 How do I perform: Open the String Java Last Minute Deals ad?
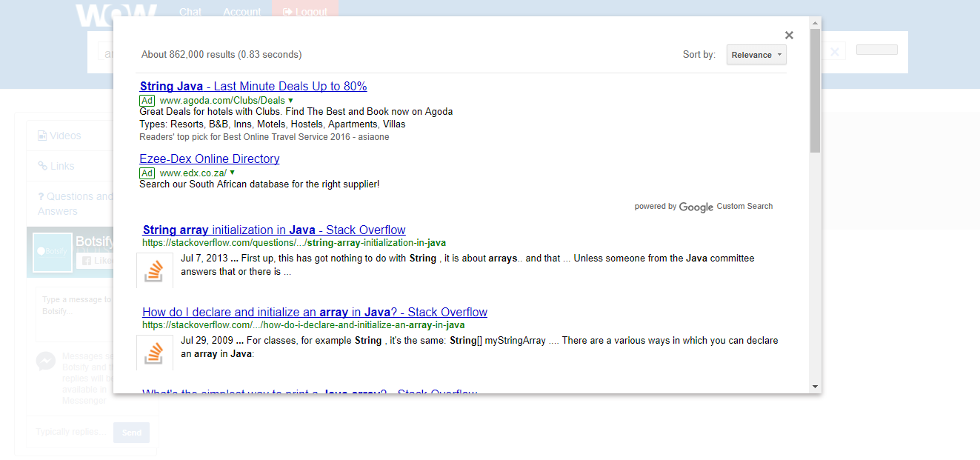(x=253, y=86)
